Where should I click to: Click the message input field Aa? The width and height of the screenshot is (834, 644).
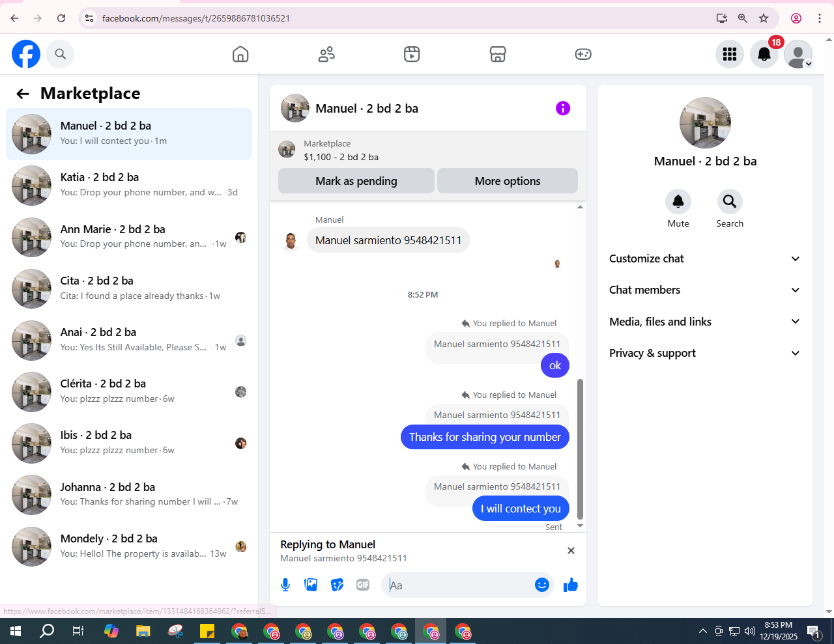click(x=459, y=585)
